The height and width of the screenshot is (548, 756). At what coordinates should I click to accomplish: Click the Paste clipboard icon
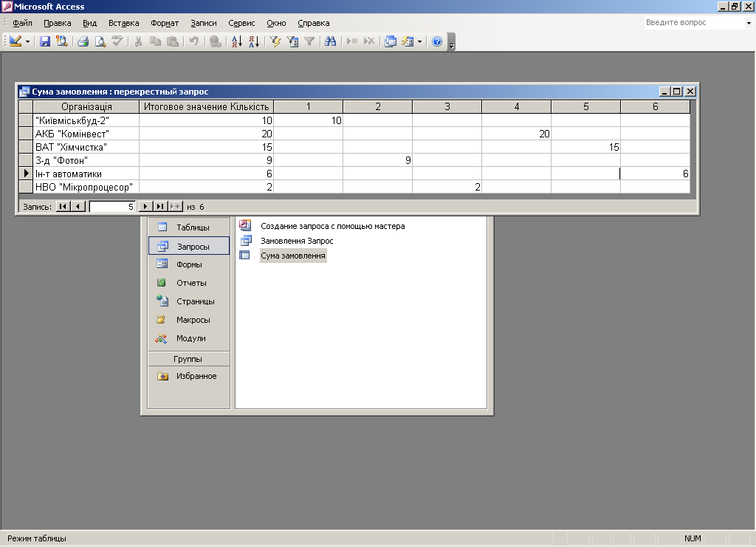[172, 41]
